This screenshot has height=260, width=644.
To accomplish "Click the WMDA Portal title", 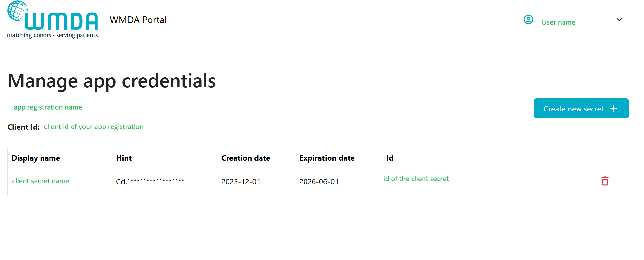I will pyautogui.click(x=138, y=20).
